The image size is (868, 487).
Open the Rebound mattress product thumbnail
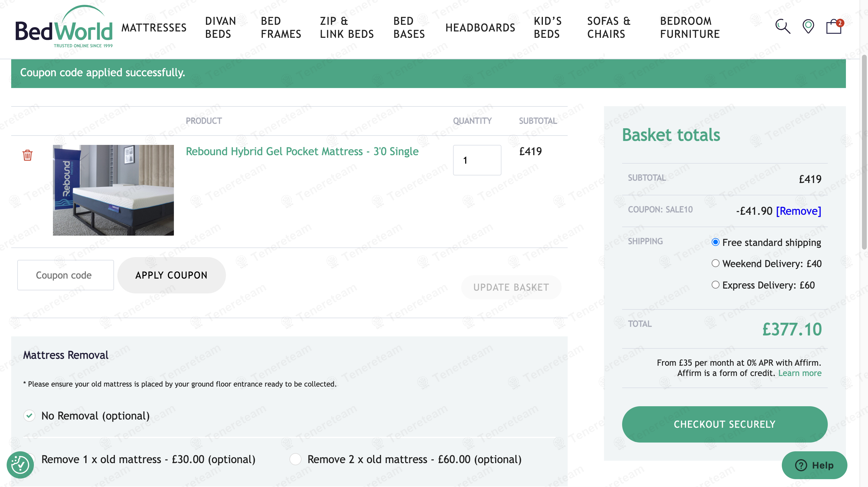[113, 190]
